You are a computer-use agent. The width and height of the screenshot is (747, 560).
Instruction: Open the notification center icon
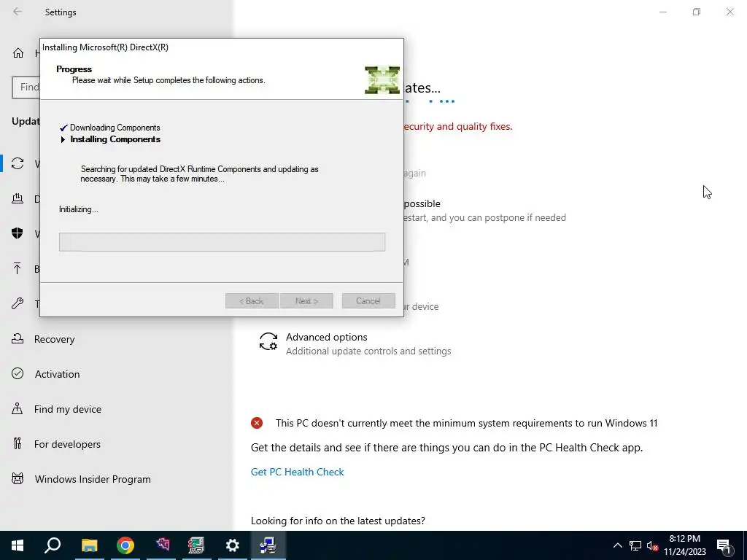pyautogui.click(x=724, y=545)
